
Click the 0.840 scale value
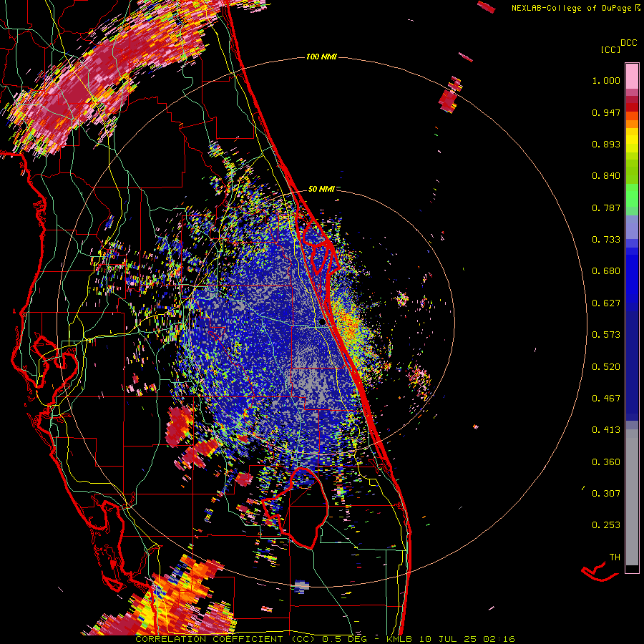click(606, 176)
